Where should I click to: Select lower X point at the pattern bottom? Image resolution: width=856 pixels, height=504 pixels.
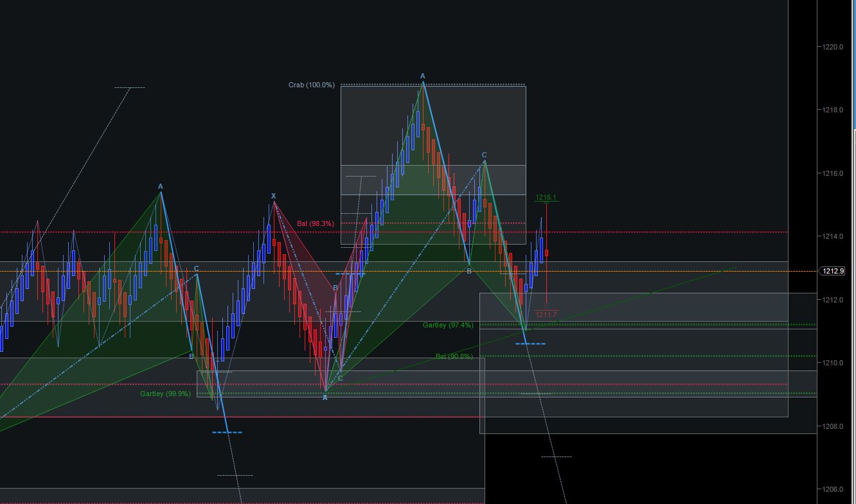(x=325, y=397)
